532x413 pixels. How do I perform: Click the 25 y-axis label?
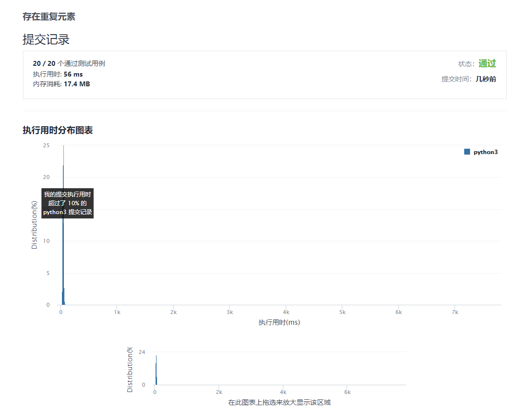tap(46, 145)
